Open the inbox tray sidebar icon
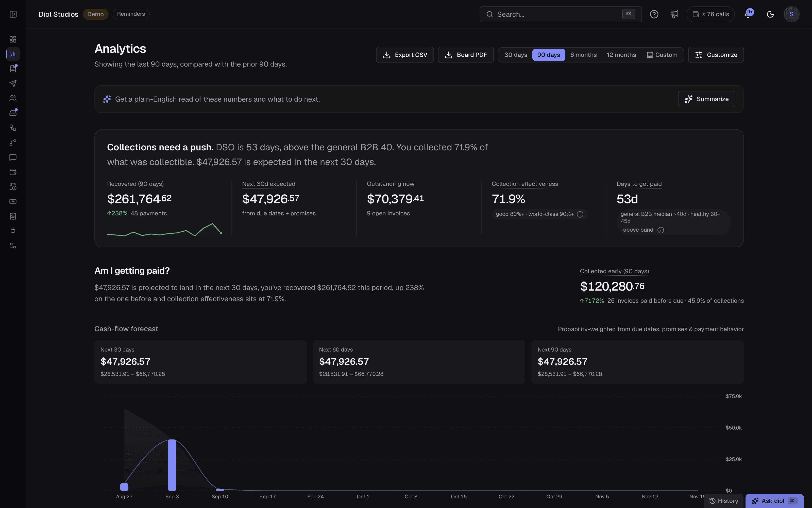Viewport: 812px width, 508px height. 13,113
